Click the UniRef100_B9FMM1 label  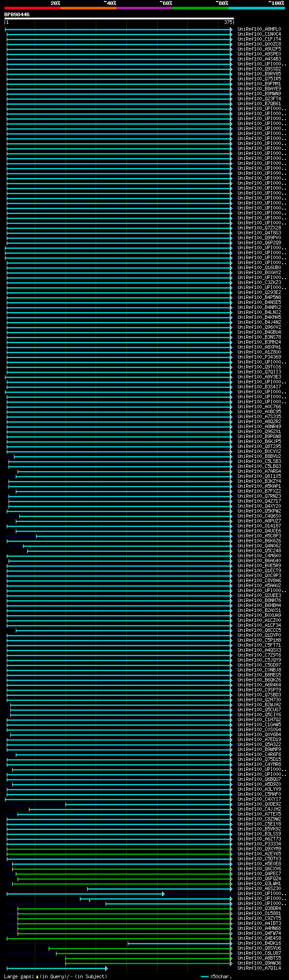pyautogui.click(x=259, y=84)
